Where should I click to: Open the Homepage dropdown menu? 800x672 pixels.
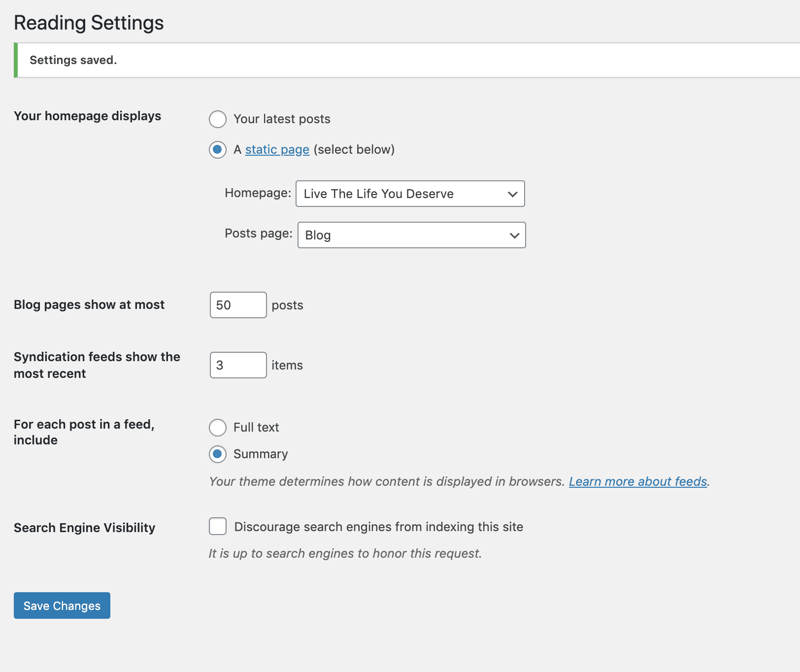click(x=410, y=194)
